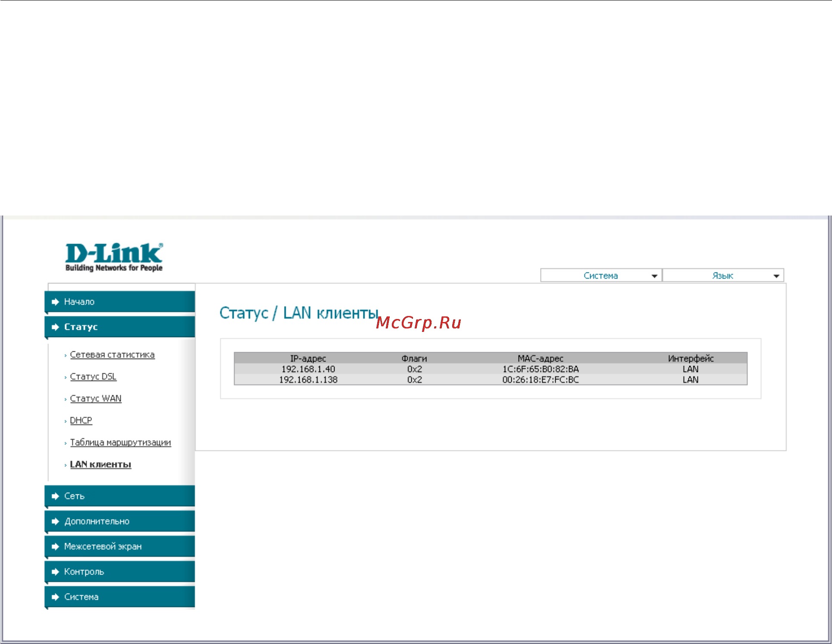Click the arrow icon beside Статус
832x644 pixels.
pyautogui.click(x=55, y=327)
